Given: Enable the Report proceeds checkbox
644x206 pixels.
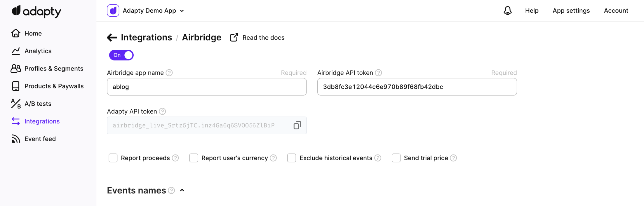Looking at the screenshot, I should tap(113, 158).
